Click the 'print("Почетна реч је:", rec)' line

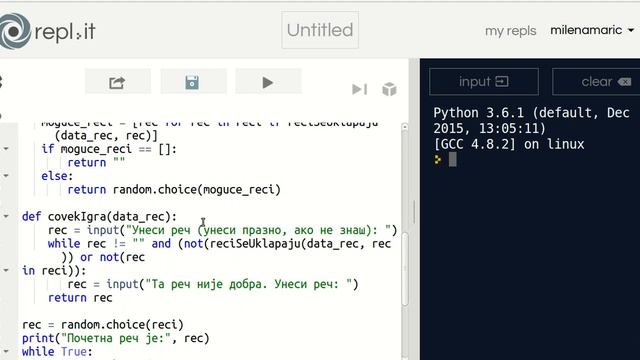point(116,338)
